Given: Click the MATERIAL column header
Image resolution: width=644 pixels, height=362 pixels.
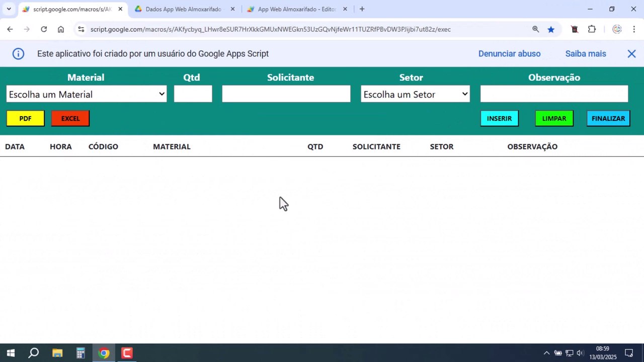Looking at the screenshot, I should point(172,147).
